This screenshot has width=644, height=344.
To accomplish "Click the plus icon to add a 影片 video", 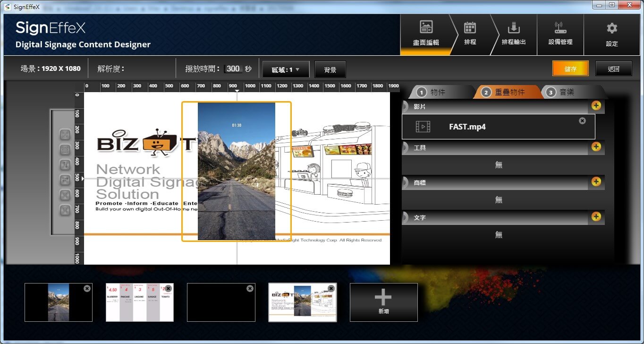I will pos(596,105).
